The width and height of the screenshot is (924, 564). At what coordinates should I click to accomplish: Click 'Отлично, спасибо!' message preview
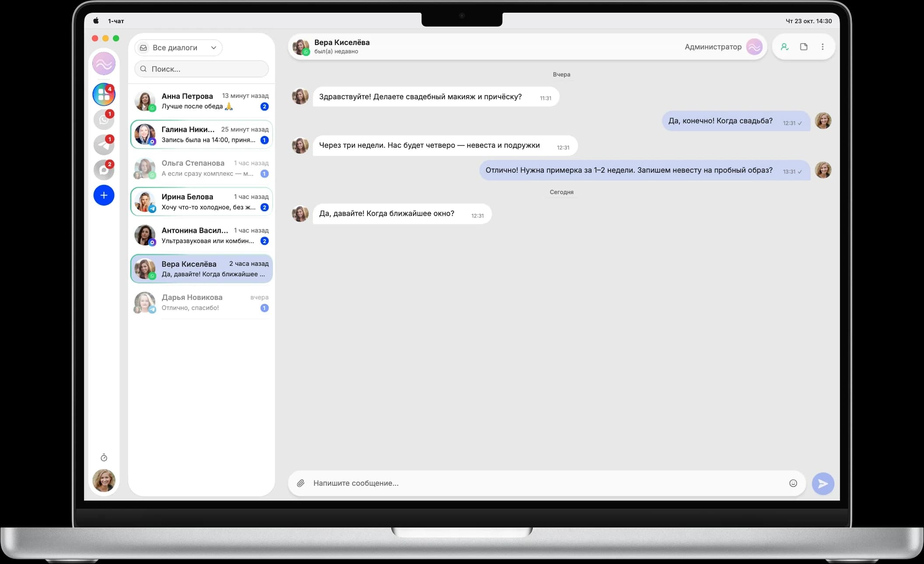(x=190, y=308)
